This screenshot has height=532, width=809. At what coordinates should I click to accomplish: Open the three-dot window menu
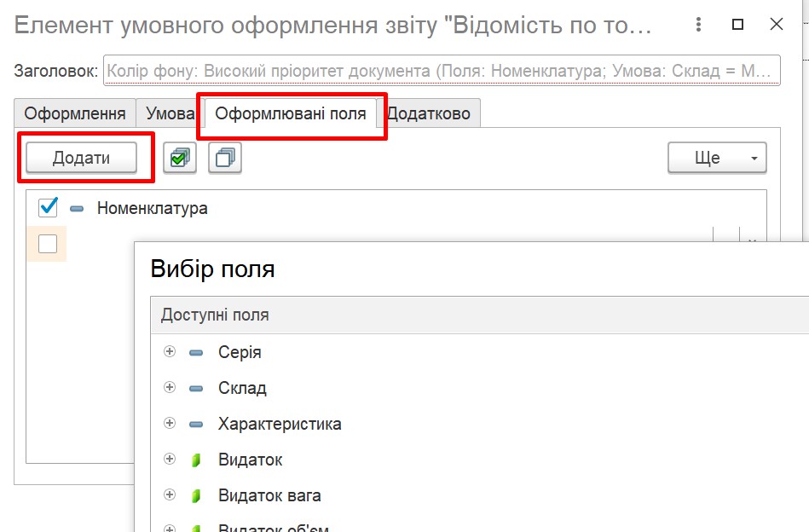[698, 24]
